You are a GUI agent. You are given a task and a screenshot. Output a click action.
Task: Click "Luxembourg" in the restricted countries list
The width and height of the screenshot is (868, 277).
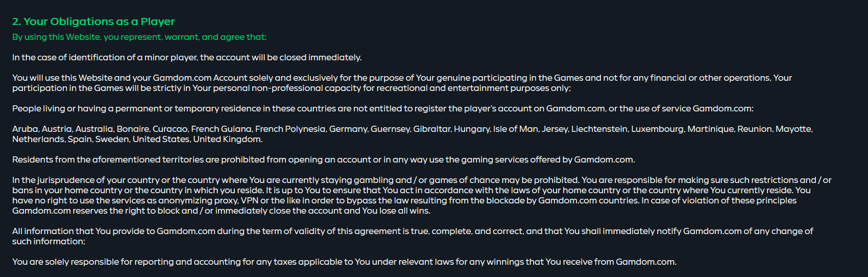[x=657, y=129]
